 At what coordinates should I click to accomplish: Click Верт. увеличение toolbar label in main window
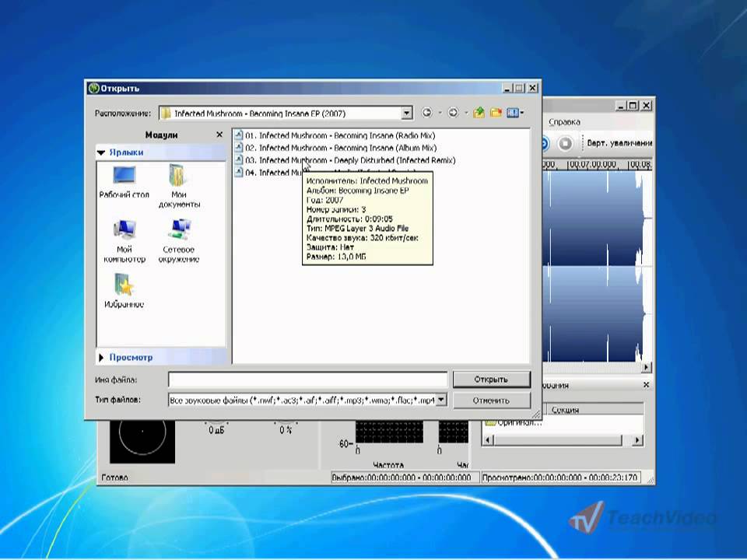(x=619, y=143)
